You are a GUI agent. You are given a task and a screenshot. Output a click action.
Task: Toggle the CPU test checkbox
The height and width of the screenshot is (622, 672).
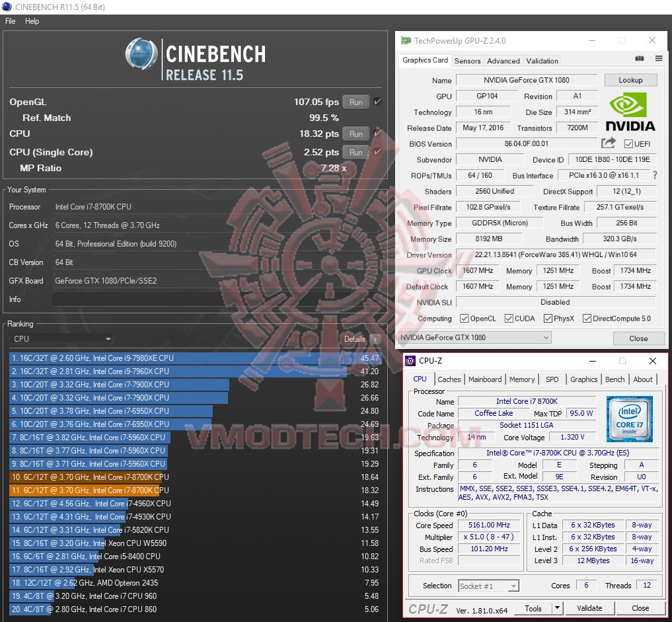(377, 134)
